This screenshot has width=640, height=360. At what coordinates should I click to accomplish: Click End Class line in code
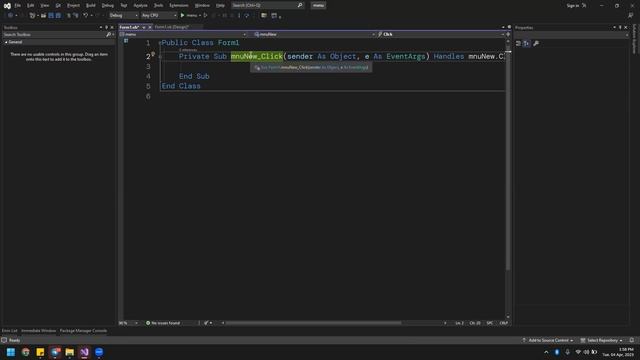(x=181, y=86)
